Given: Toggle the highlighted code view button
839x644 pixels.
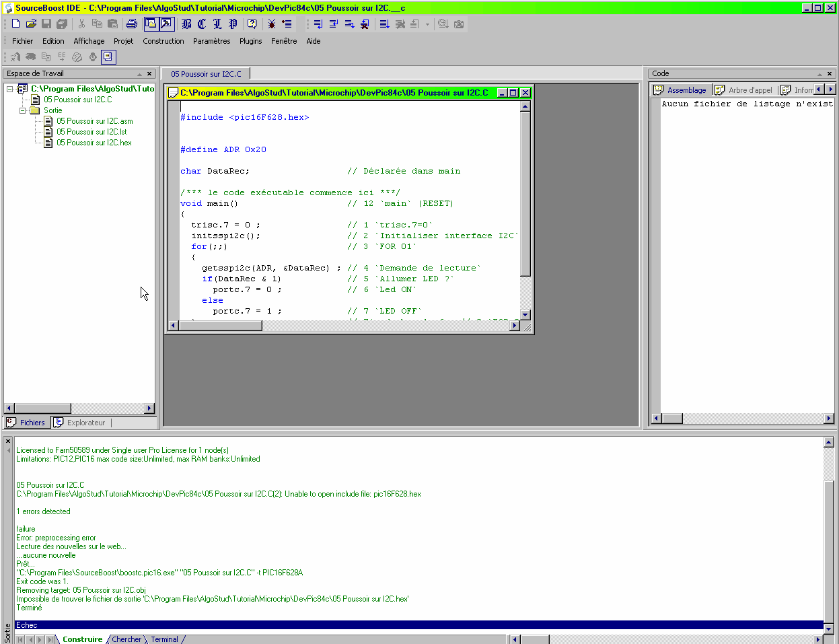Looking at the screenshot, I should coord(108,57).
